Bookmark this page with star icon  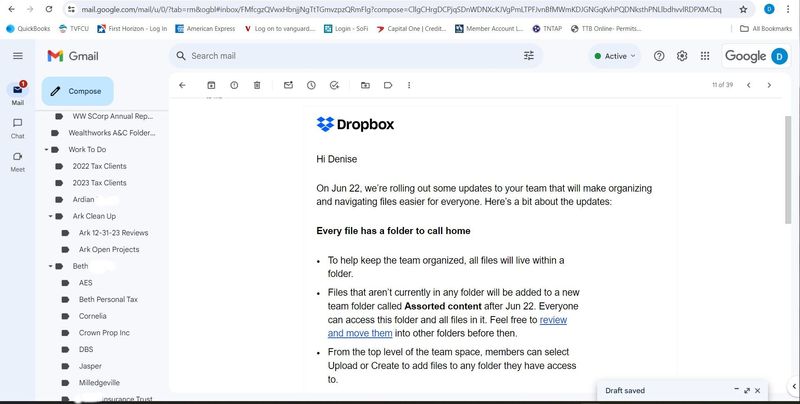[743, 9]
